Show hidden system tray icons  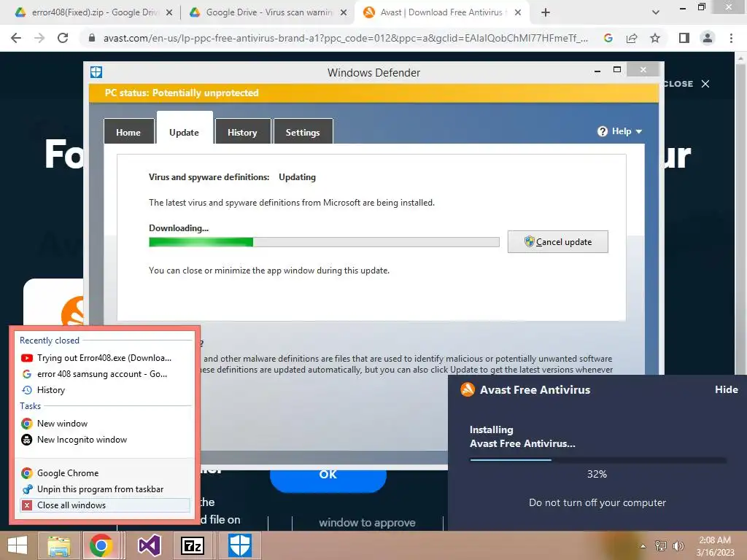click(643, 546)
